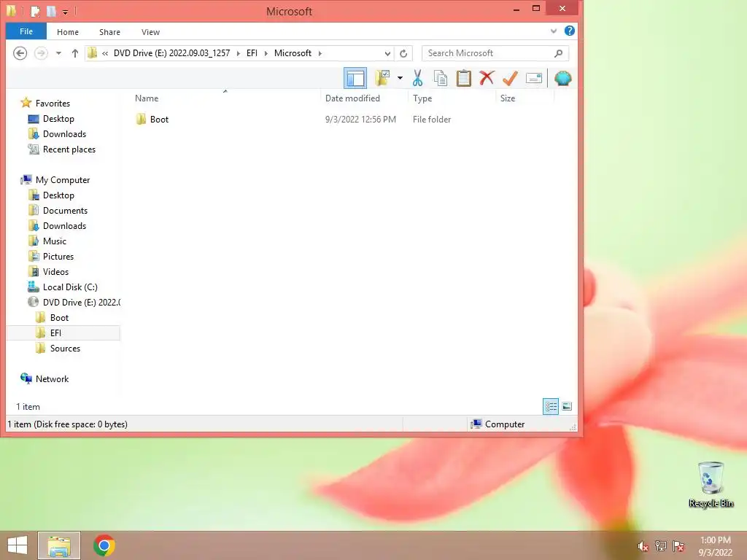Open Boot folder in navigation tree
Screen dimensions: 747x560
(59, 317)
